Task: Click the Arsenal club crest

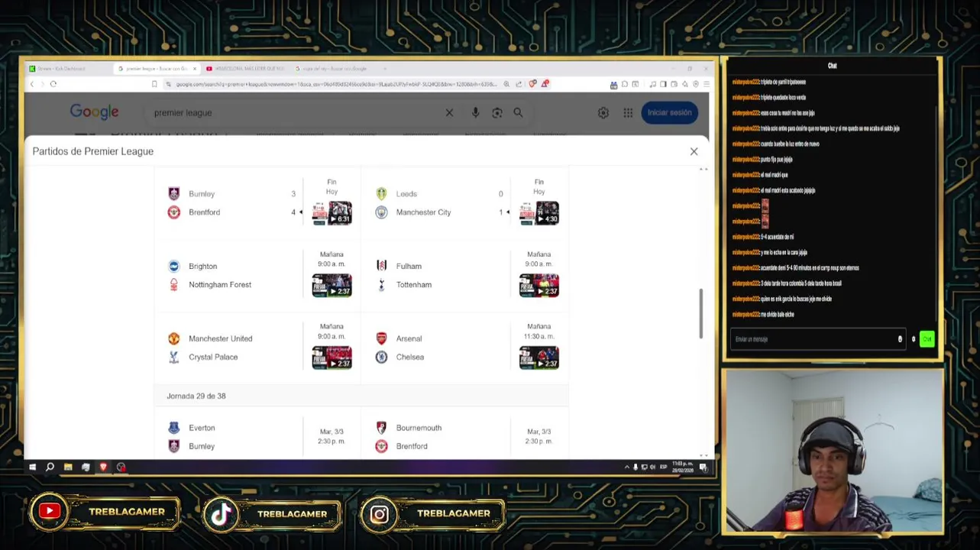Action: [x=381, y=338]
